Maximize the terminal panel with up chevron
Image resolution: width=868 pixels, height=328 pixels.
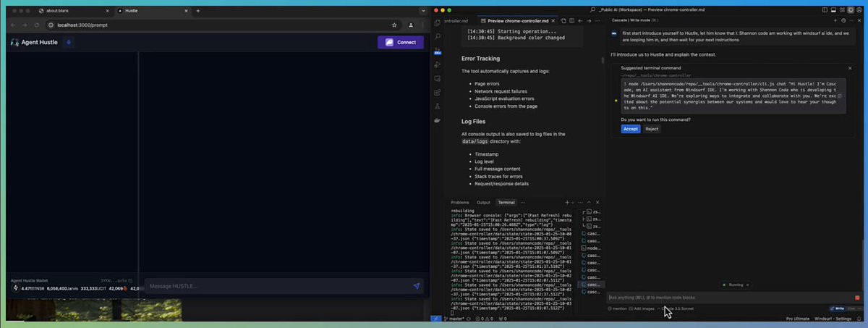pyautogui.click(x=588, y=203)
